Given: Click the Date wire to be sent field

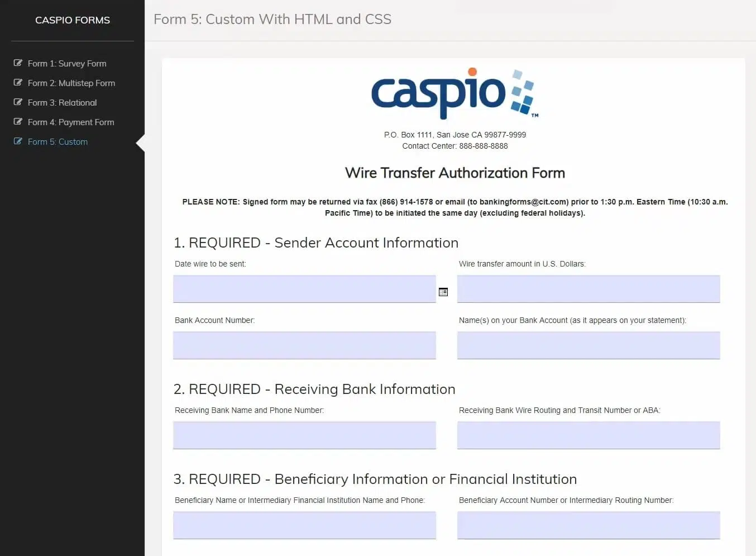Looking at the screenshot, I should (x=304, y=289).
